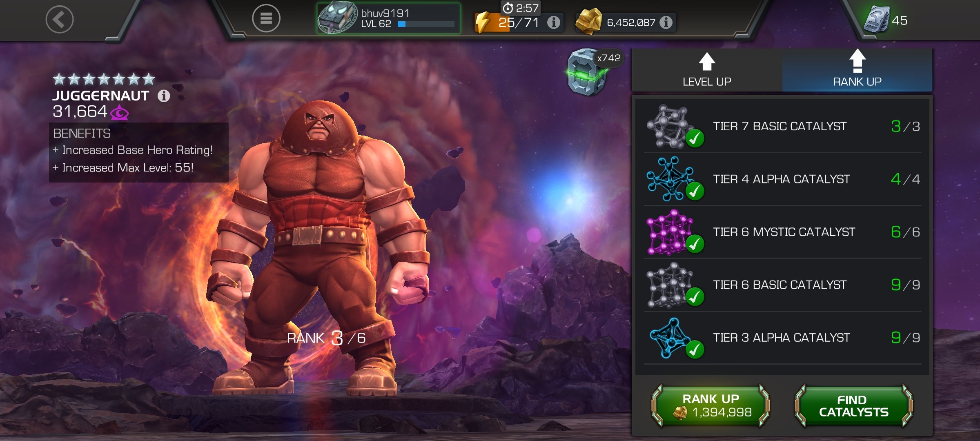
Task: Go back using the arrow icon
Action: pyautogui.click(x=60, y=19)
